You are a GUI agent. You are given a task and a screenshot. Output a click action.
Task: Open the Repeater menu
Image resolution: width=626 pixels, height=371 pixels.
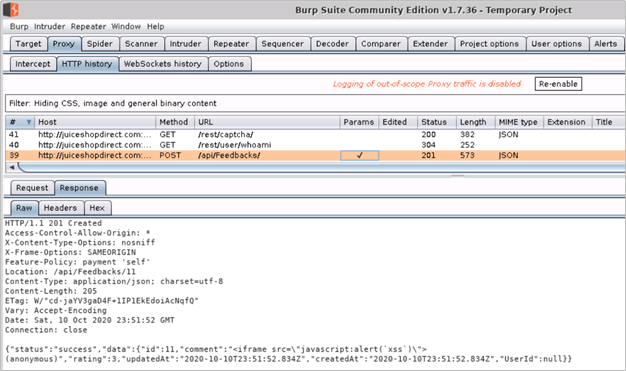point(88,26)
